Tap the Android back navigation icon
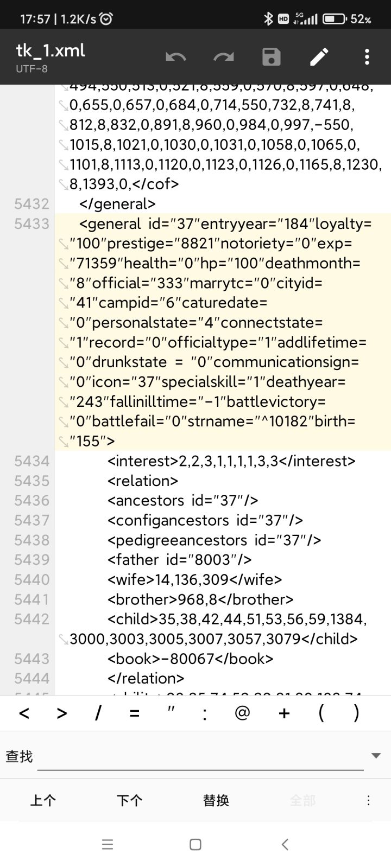391x868 pixels. coord(285,844)
